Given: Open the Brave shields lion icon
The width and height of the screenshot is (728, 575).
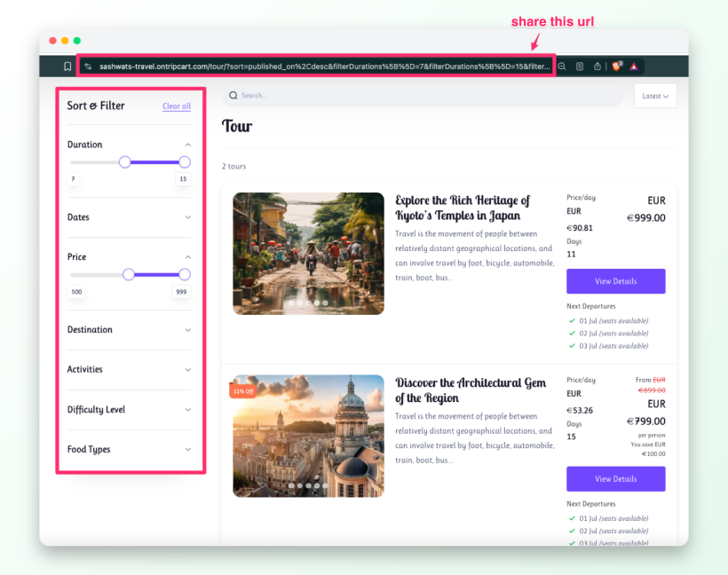Looking at the screenshot, I should point(616,67).
